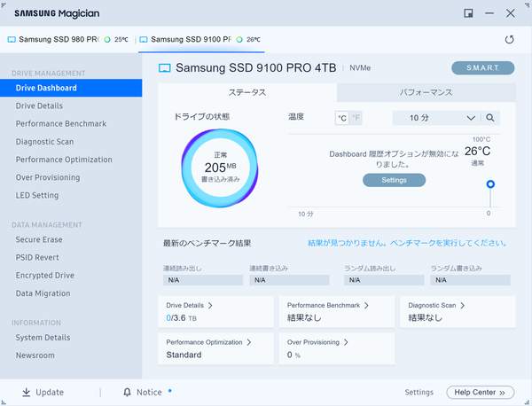532x406 pixels.
Task: Click the run benchmark link 結果が見つかりません
Action: click(407, 243)
